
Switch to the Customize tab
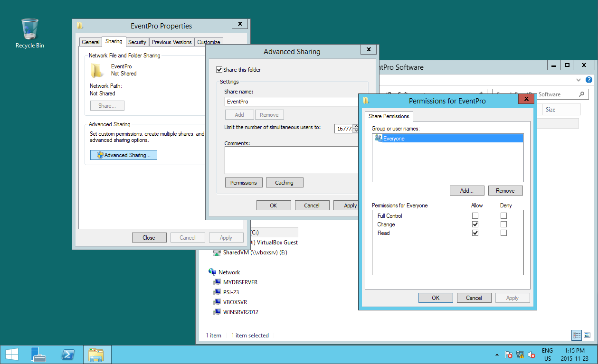click(209, 42)
